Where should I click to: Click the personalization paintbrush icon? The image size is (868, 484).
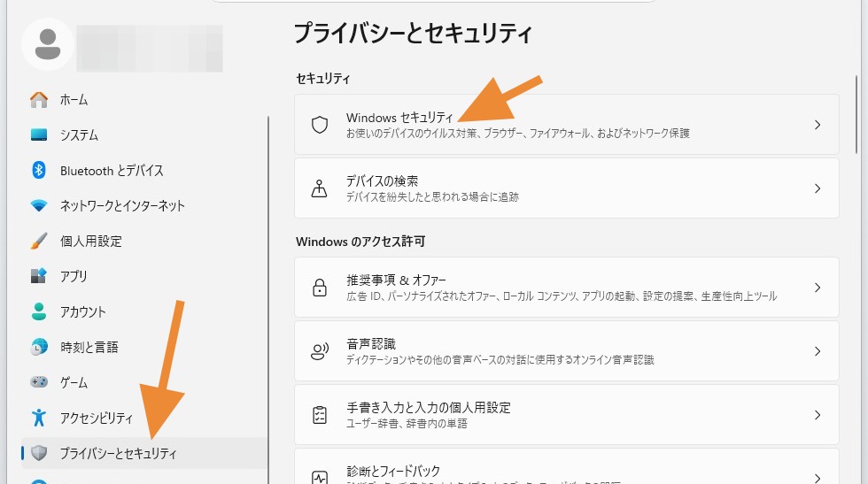click(39, 242)
